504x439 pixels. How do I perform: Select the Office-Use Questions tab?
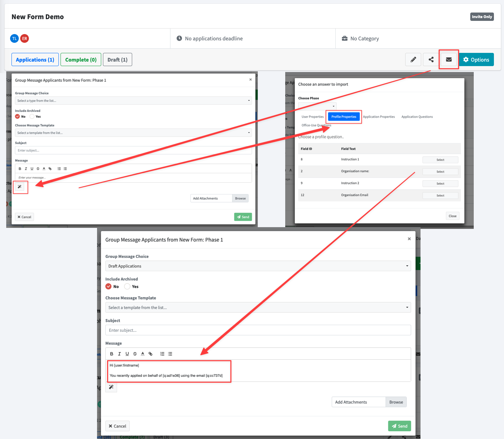pyautogui.click(x=316, y=125)
